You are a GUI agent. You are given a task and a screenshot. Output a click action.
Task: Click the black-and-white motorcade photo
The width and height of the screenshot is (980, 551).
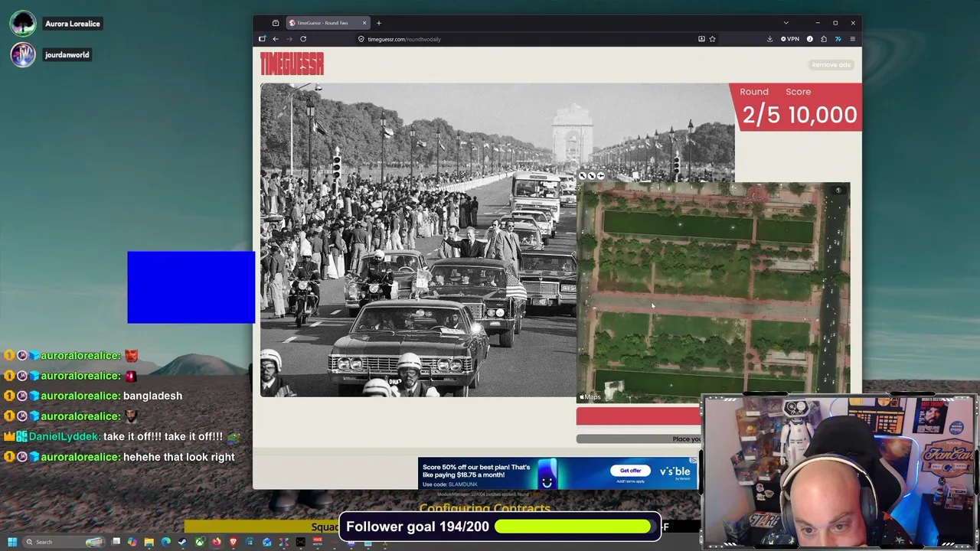click(418, 240)
